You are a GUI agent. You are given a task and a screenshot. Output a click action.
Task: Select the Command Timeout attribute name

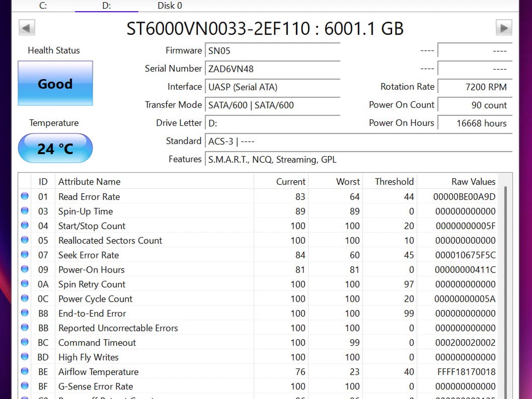(97, 343)
